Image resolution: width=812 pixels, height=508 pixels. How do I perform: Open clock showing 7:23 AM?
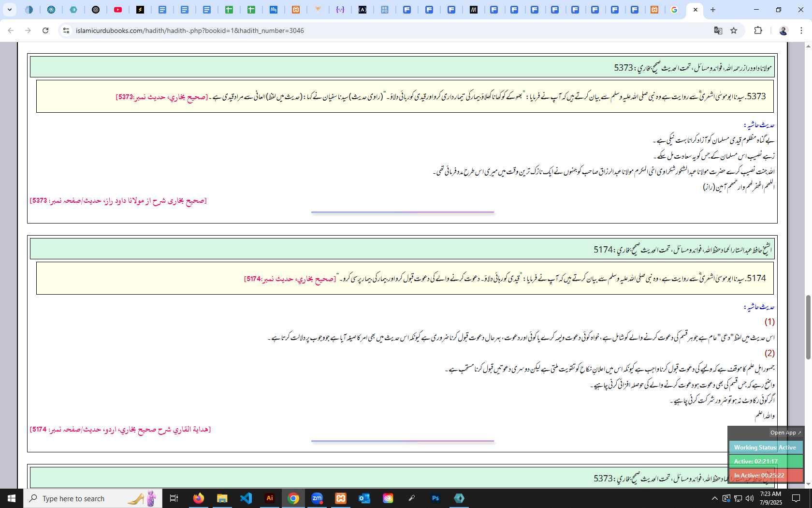[x=770, y=498]
